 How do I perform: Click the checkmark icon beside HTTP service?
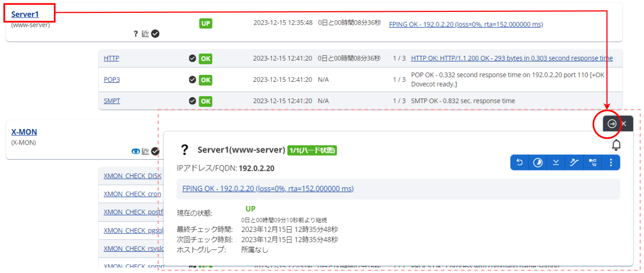(192, 58)
